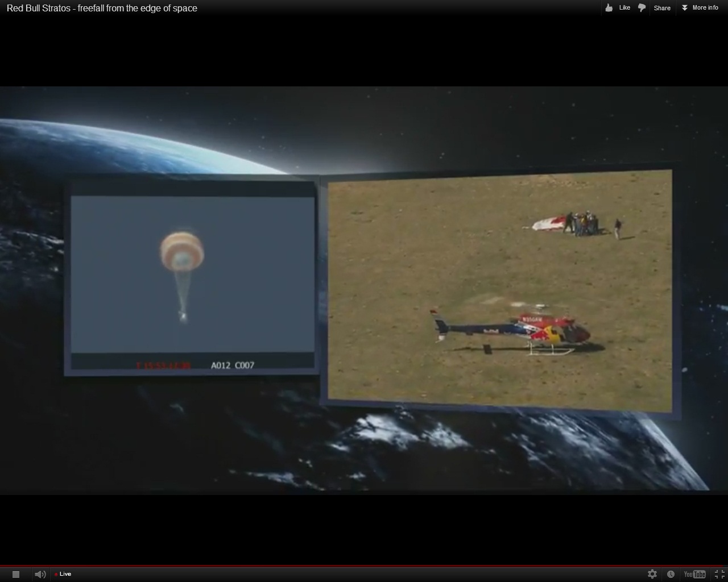Like the video with the thumbs-up button
The height and width of the screenshot is (582, 728).
pos(618,8)
